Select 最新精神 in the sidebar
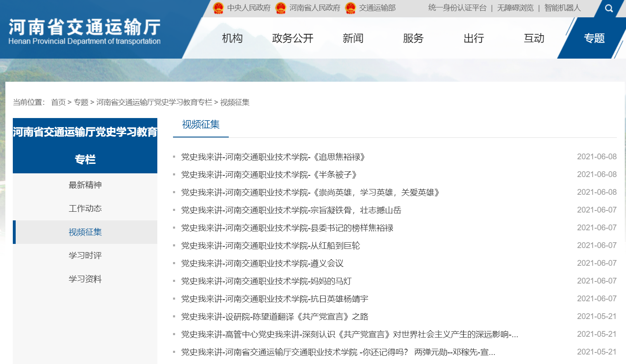The height and width of the screenshot is (364, 626). (x=85, y=185)
